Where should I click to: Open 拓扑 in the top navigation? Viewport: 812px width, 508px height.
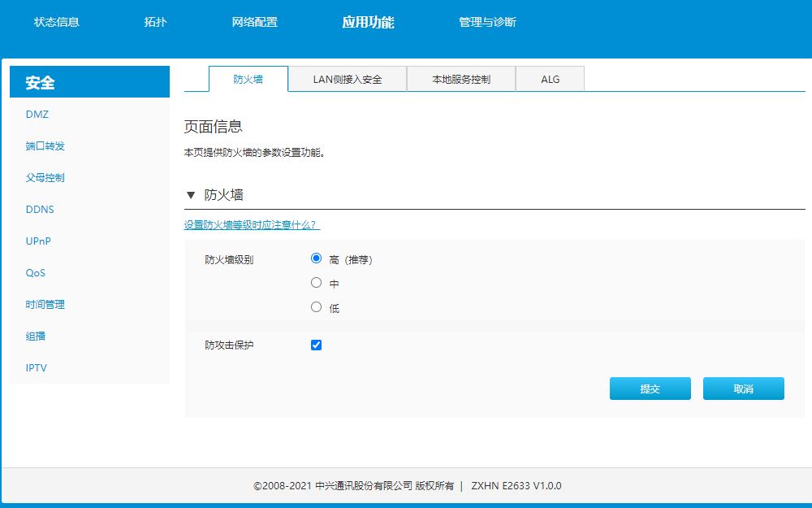tap(155, 22)
